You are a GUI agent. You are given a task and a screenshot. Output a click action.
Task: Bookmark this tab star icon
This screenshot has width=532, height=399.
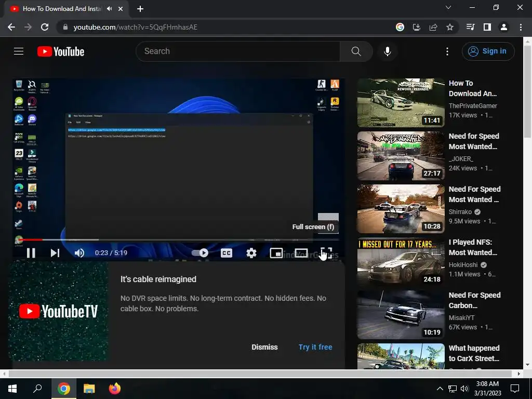point(450,27)
